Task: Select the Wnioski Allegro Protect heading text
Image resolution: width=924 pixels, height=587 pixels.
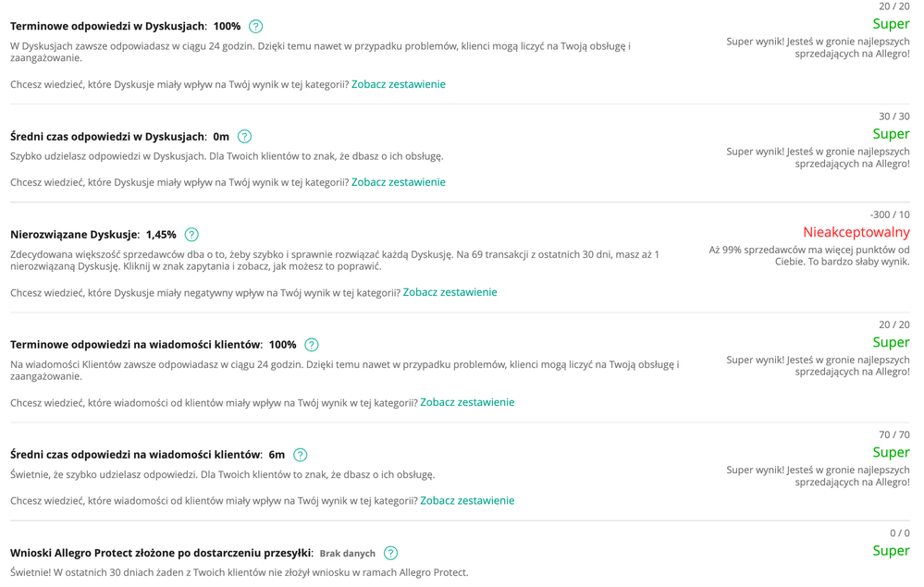Action: (161, 553)
